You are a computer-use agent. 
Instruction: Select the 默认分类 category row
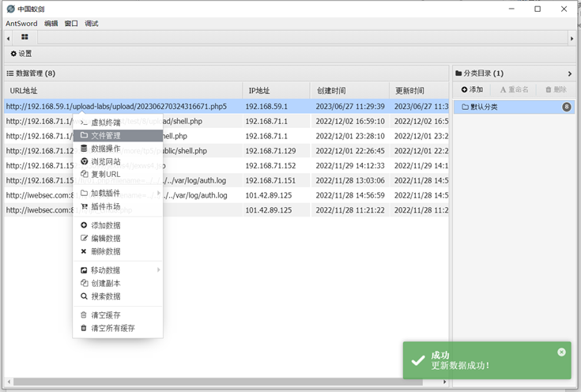coord(514,107)
